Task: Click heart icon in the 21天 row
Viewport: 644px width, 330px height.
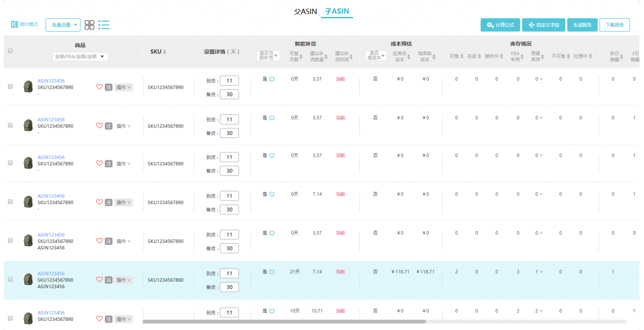Action: pyautogui.click(x=99, y=280)
